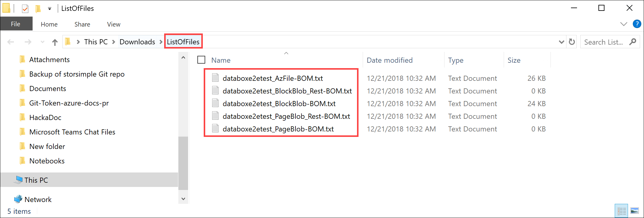644x218 pixels.
Task: Click the Back navigation arrow
Action: tap(11, 42)
